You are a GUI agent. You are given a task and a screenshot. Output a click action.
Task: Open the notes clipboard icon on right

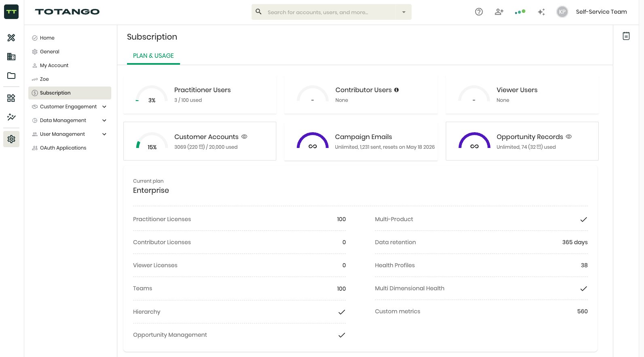[x=626, y=36]
